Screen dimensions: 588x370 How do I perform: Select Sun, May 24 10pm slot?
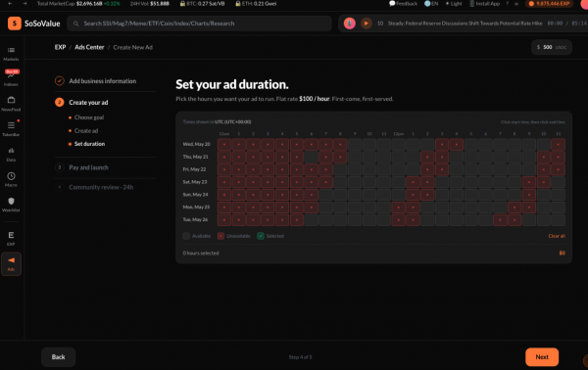point(543,195)
